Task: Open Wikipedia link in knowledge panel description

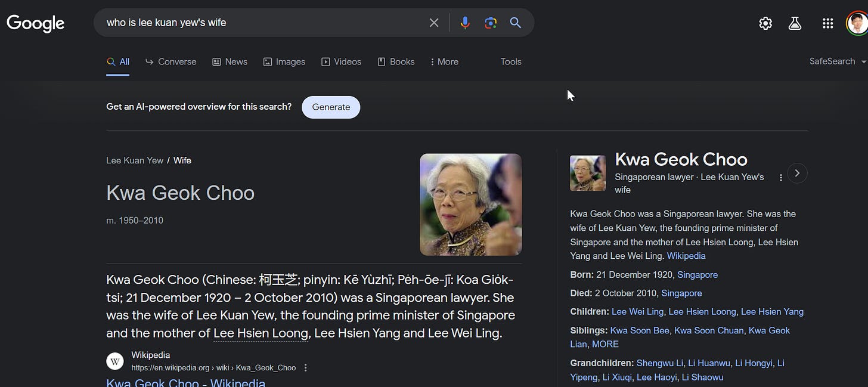Action: point(686,256)
